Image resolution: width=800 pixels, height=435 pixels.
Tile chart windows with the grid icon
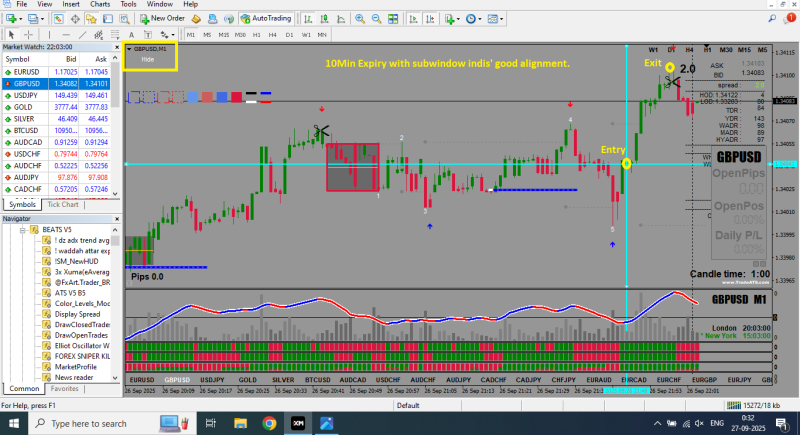pos(393,19)
